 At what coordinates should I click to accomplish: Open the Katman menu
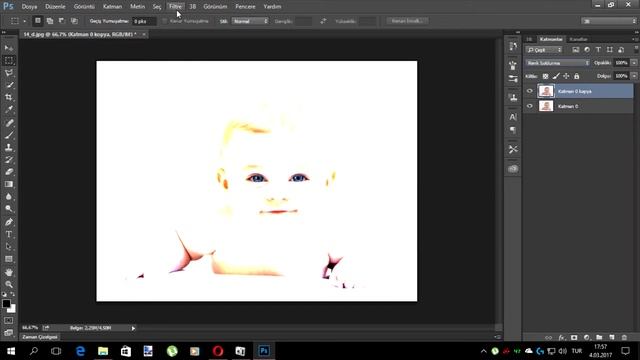[x=112, y=7]
